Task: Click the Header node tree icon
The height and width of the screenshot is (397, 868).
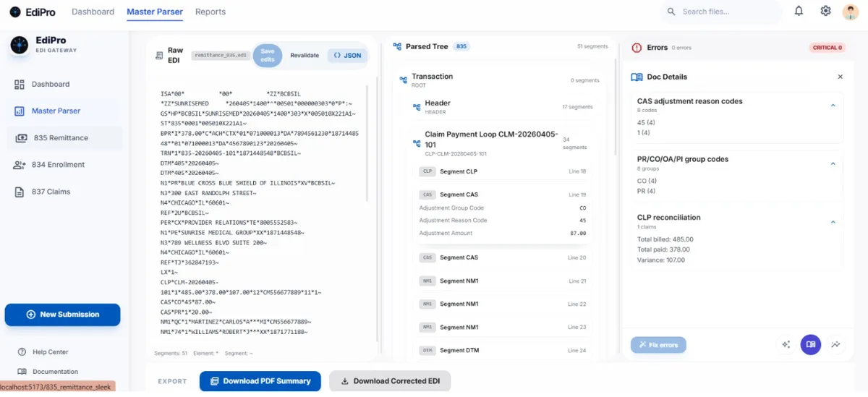Action: coord(417,107)
